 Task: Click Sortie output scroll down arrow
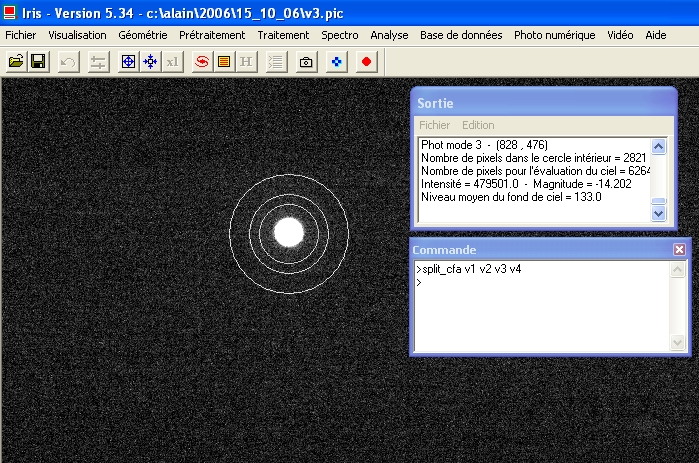tap(658, 213)
